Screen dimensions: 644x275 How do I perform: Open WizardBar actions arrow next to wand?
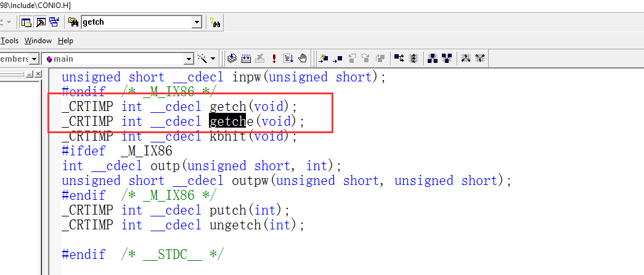(x=213, y=59)
